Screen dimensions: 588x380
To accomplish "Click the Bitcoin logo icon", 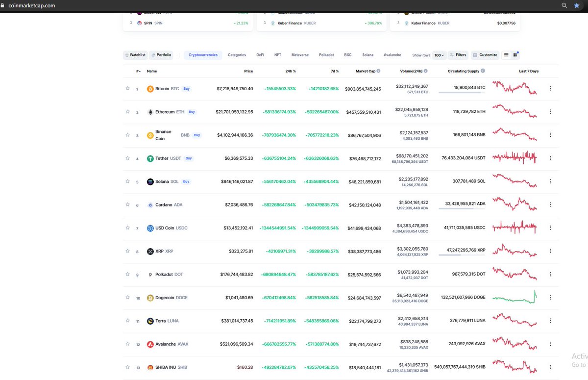I will [x=150, y=89].
